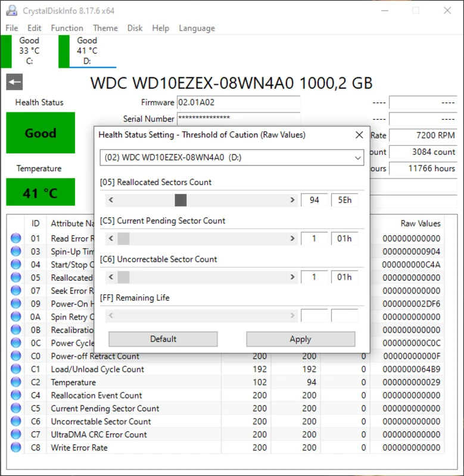Open the Theme menu
This screenshot has height=476, width=464.
(105, 28)
